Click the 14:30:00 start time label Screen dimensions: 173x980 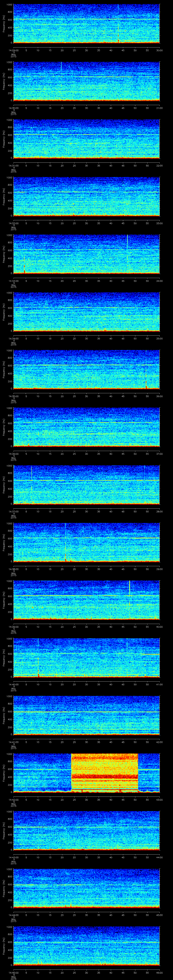tap(13, 108)
